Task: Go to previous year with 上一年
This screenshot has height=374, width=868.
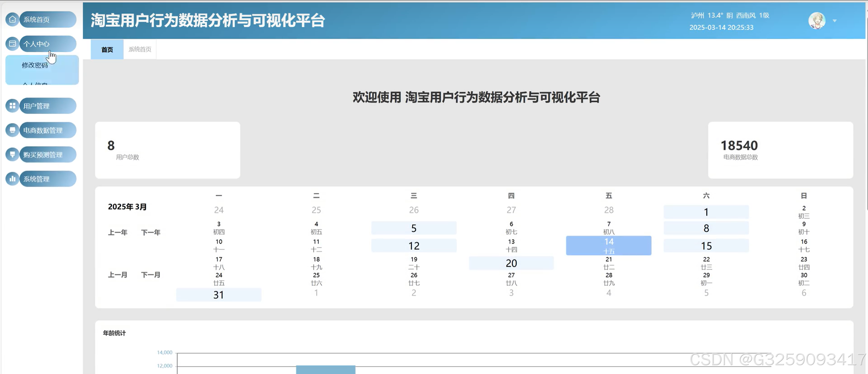Action: 118,232
